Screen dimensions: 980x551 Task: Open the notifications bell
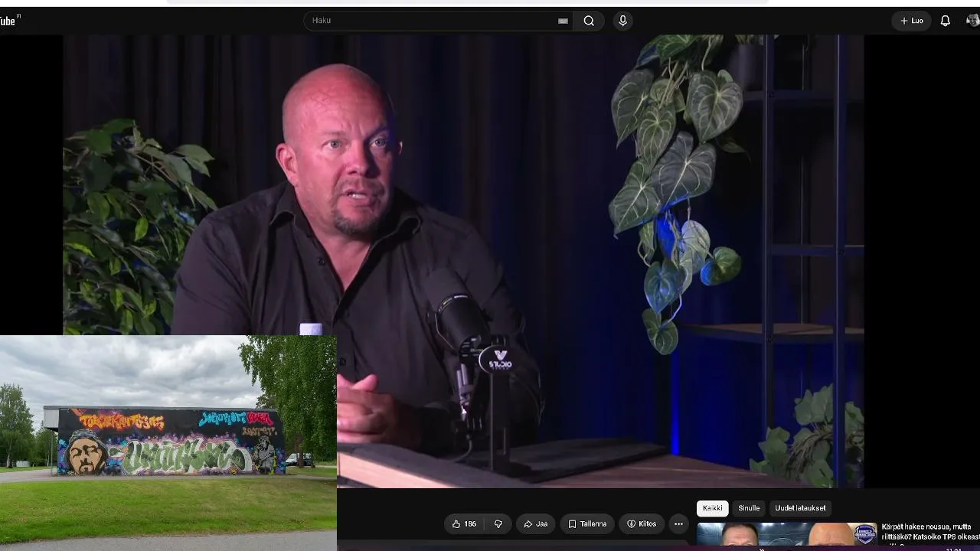(x=946, y=21)
